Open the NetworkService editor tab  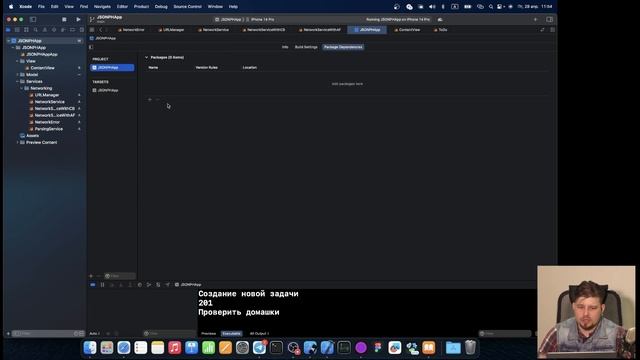tap(213, 30)
